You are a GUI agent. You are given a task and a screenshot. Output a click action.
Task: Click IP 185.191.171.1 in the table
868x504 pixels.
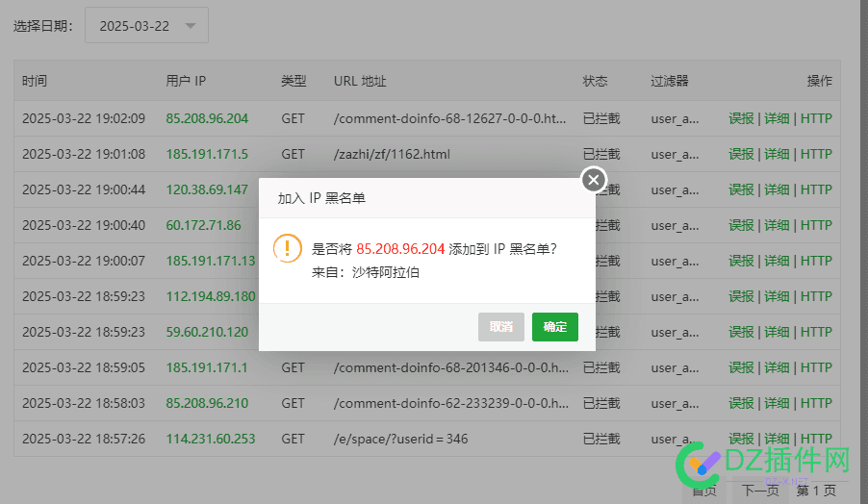coord(207,367)
